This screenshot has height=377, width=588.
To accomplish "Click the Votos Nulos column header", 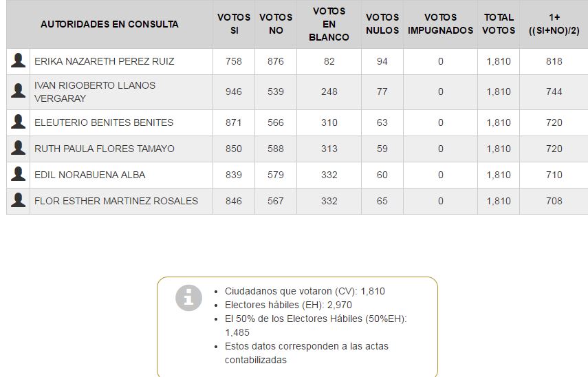I will pyautogui.click(x=382, y=24).
